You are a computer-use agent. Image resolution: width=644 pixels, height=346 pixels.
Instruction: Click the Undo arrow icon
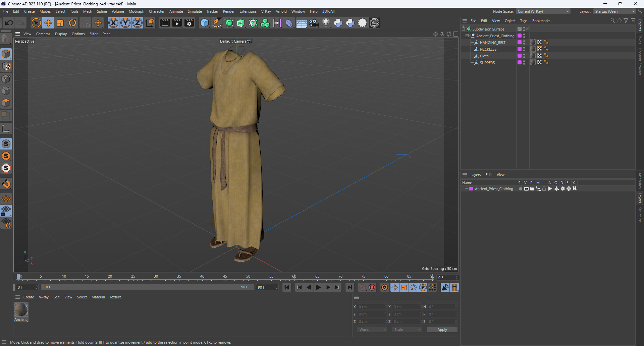[x=9, y=23]
